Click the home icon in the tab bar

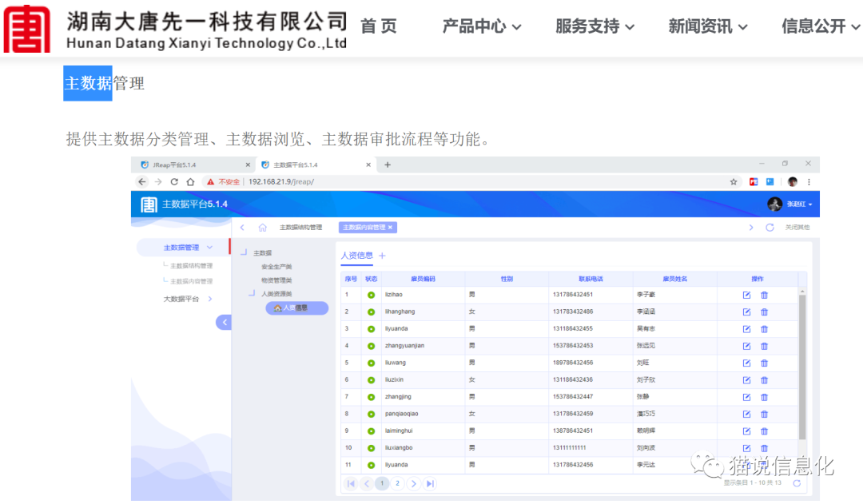[262, 228]
